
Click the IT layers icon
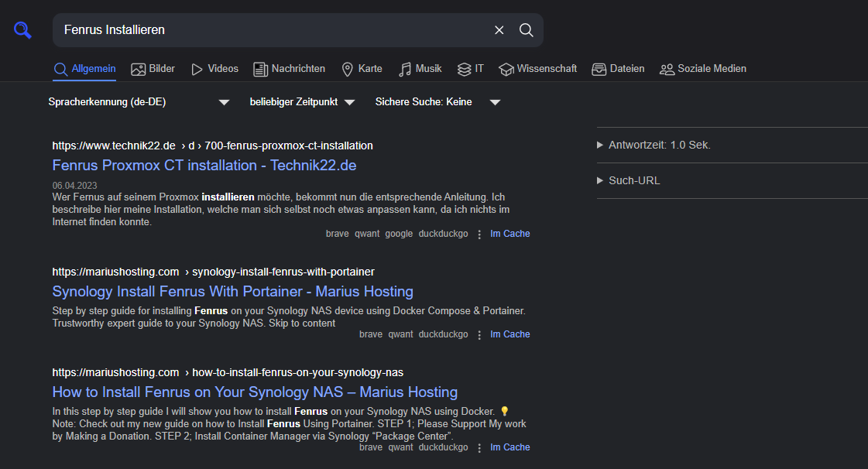point(464,69)
